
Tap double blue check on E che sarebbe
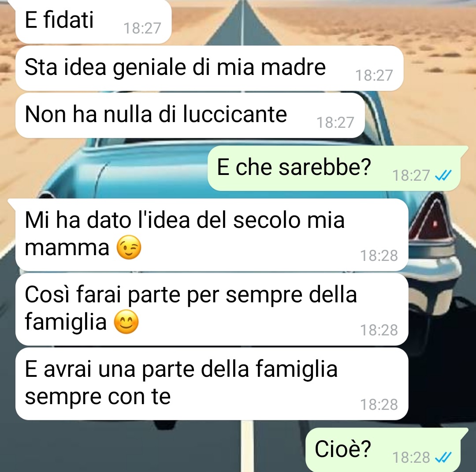coord(443,175)
